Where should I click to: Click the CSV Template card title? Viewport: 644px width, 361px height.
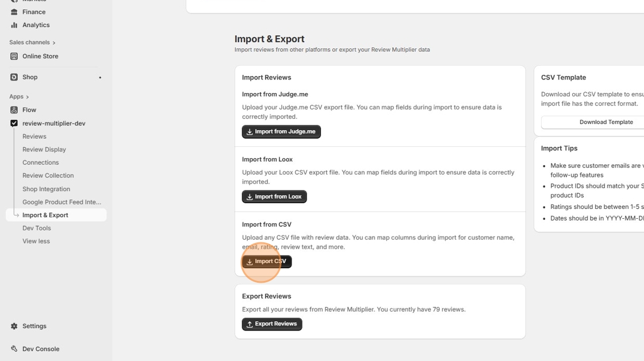[x=563, y=78]
